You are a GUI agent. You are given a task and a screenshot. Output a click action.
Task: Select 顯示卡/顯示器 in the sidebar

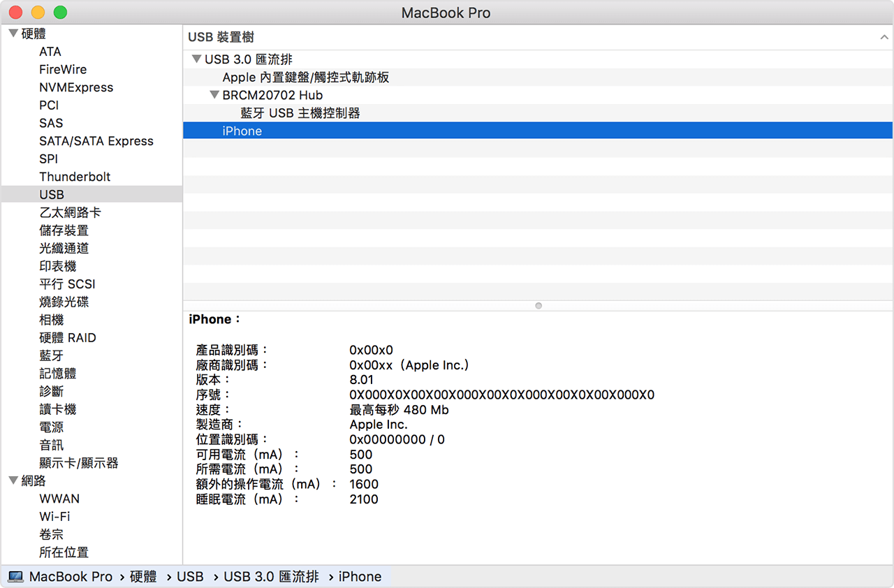[79, 463]
